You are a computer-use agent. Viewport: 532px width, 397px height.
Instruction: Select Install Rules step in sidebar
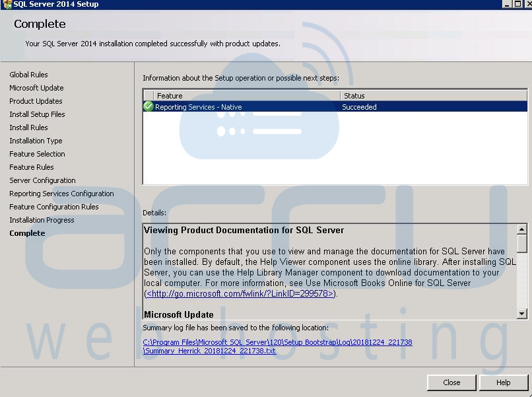tap(28, 127)
